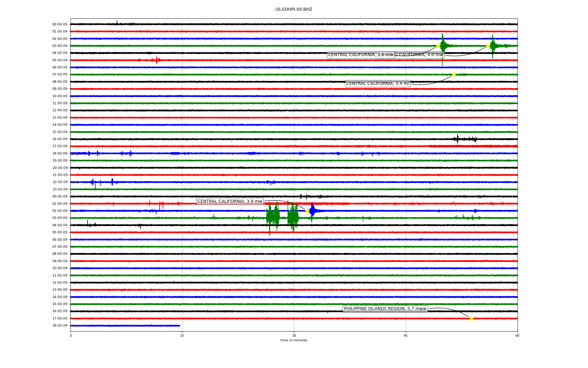Click the star marker of the 3.6 mw event
This screenshot has height=368, width=588.
pyautogui.click(x=438, y=46)
